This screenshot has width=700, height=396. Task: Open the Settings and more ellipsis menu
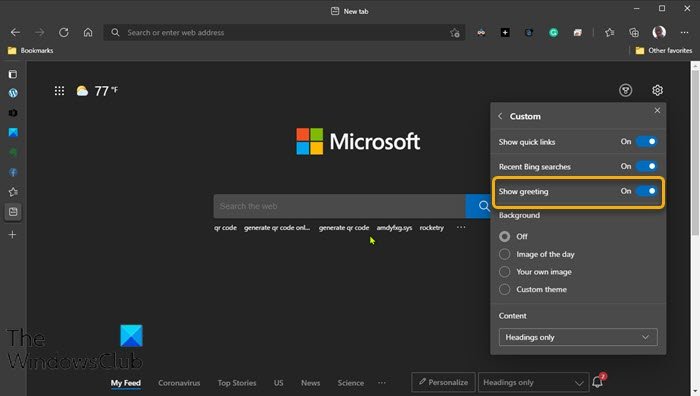click(x=684, y=33)
